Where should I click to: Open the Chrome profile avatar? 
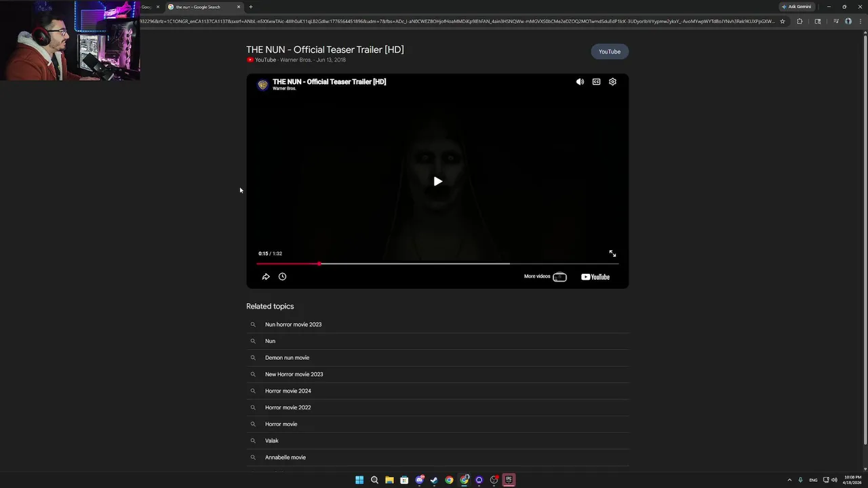[x=848, y=21]
